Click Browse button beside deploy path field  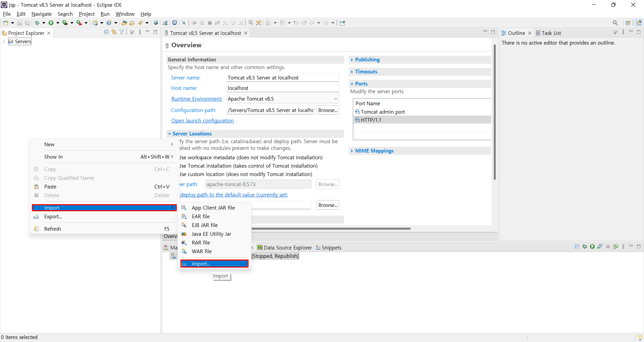(x=328, y=205)
